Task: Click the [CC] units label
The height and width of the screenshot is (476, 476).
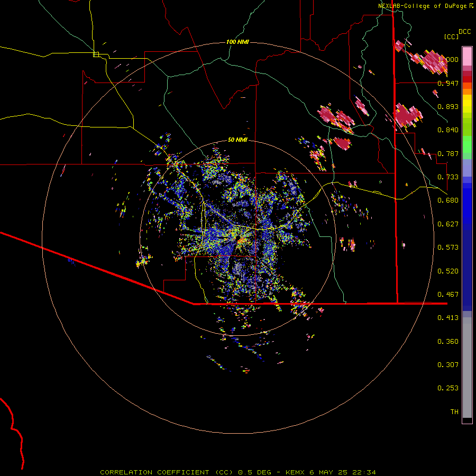Action: (451, 36)
